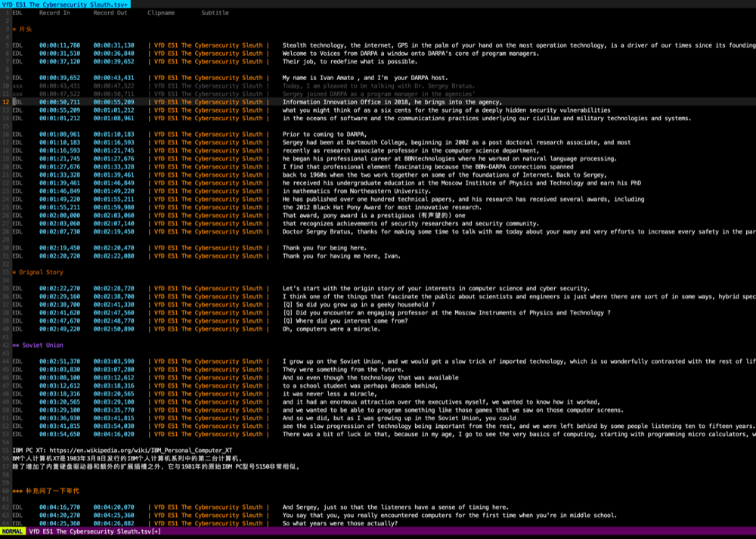Image resolution: width=756 pixels, height=539 pixels.
Task: Click the Record In timecode 00:02:00,000
Action: [x=60, y=215]
